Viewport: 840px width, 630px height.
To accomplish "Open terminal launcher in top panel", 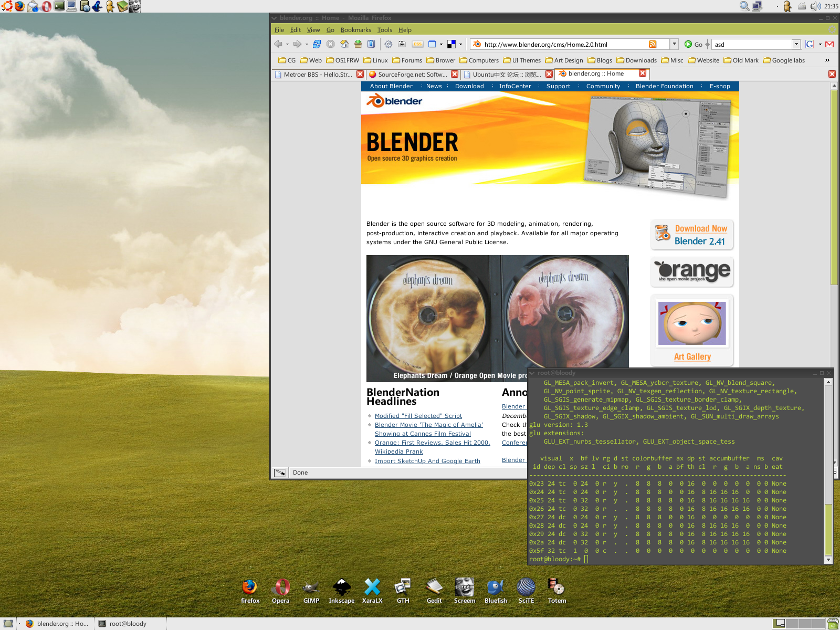I will coord(59,6).
